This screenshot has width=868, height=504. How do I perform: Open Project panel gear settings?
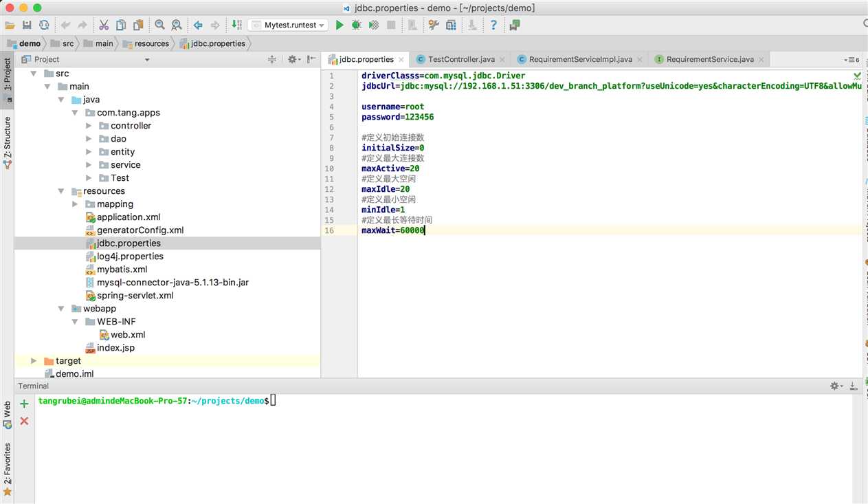pos(294,60)
